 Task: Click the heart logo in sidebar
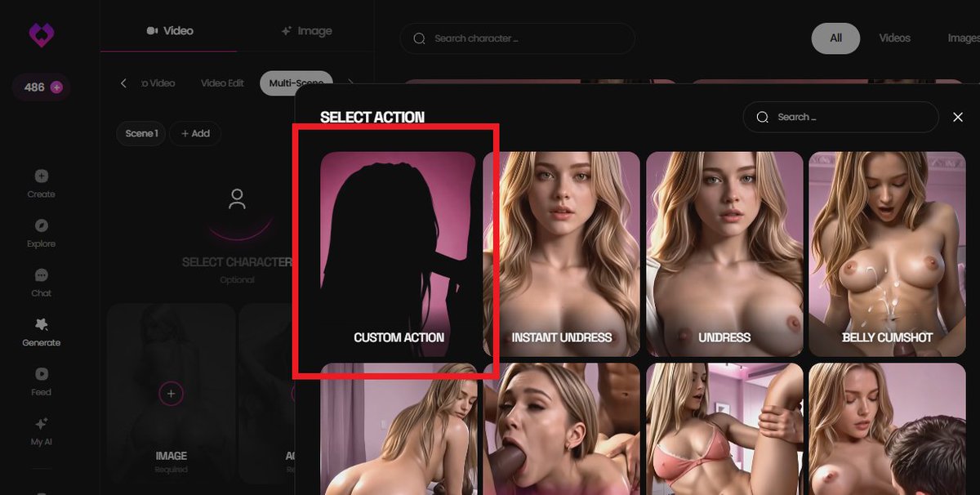pyautogui.click(x=41, y=34)
